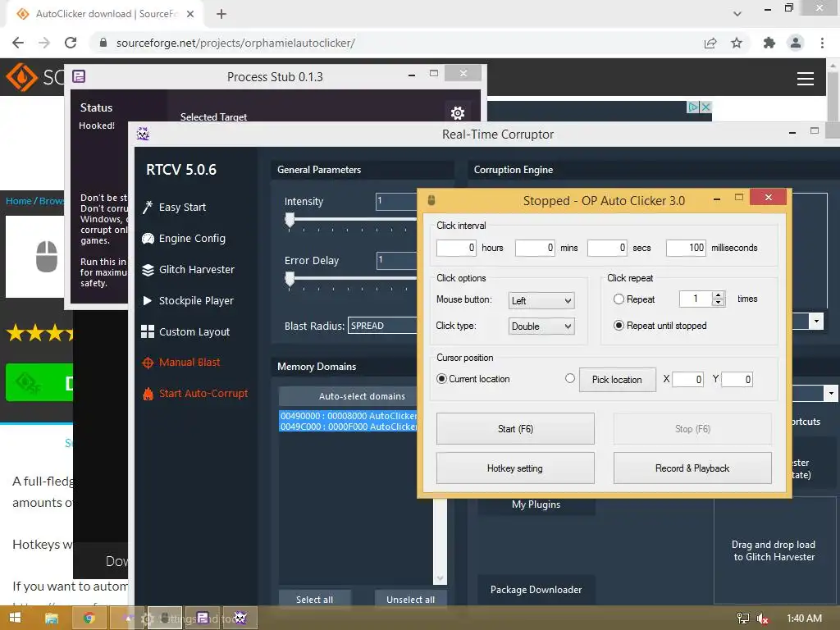Open the Mouse button dropdown

pyautogui.click(x=541, y=300)
